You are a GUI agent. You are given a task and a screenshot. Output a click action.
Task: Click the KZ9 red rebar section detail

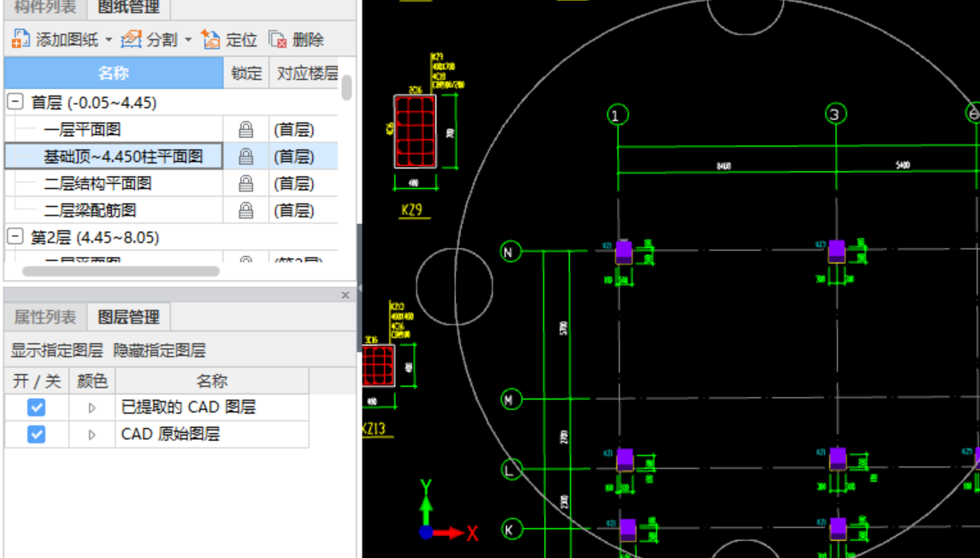coord(415,131)
